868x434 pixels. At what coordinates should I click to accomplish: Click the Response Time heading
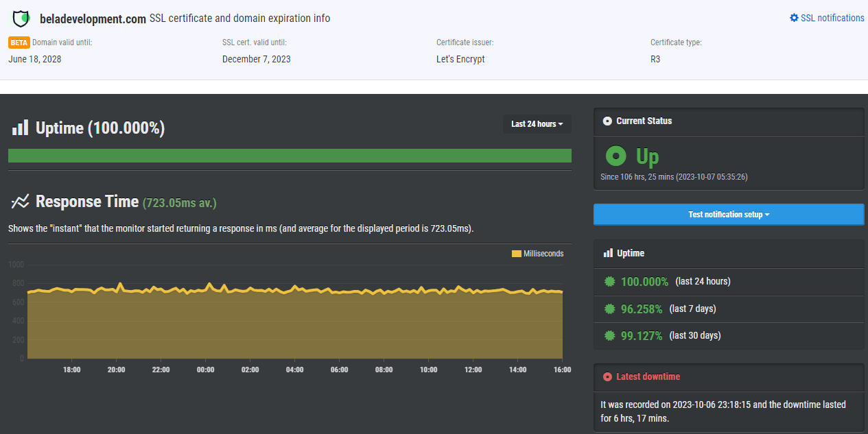[87, 202]
